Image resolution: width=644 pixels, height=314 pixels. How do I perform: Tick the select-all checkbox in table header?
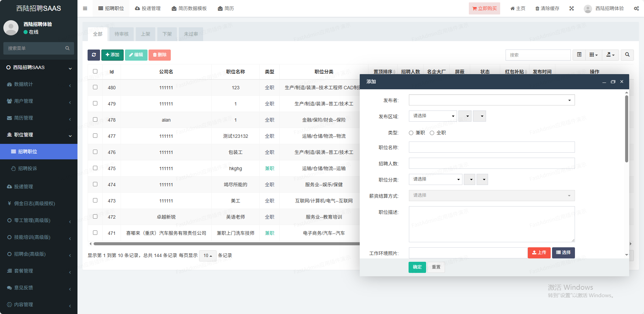coord(95,71)
